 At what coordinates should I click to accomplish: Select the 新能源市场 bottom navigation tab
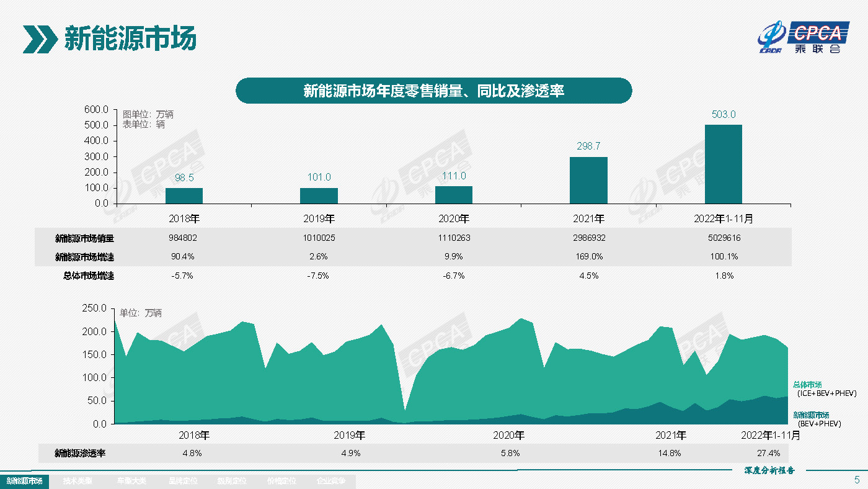(24, 481)
